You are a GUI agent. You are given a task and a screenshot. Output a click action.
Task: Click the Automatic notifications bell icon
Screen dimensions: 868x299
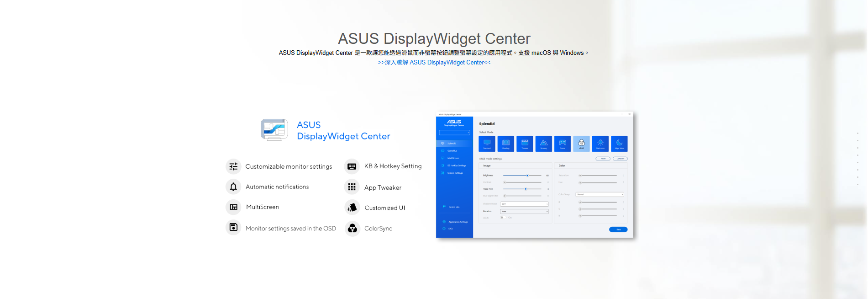tap(233, 187)
